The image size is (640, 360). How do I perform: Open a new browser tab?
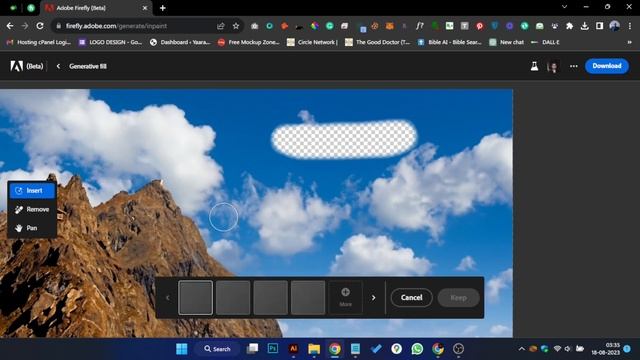162,8
